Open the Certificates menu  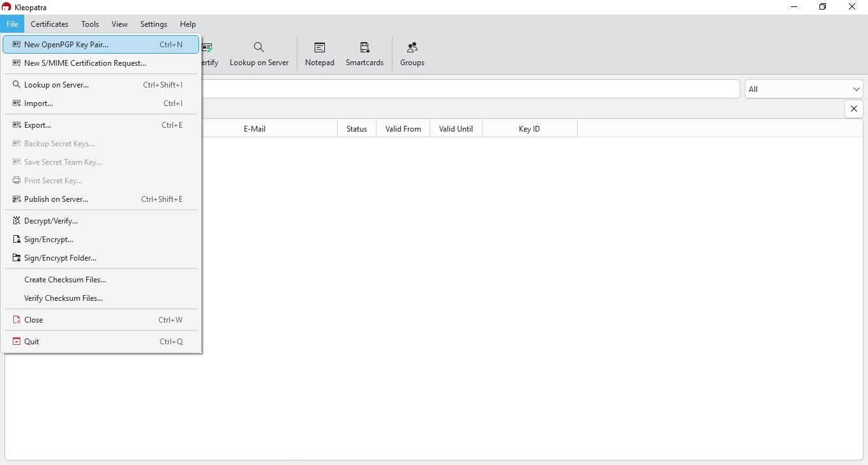[x=50, y=24]
